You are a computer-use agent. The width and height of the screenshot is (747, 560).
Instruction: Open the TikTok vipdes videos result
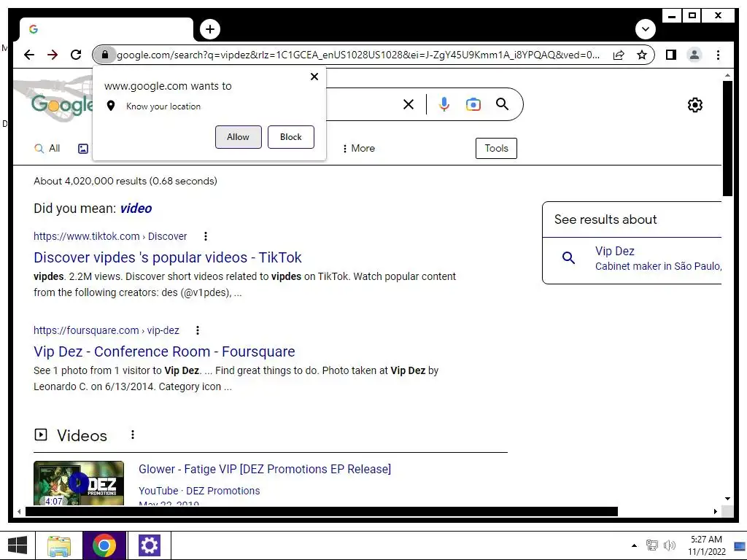(168, 257)
